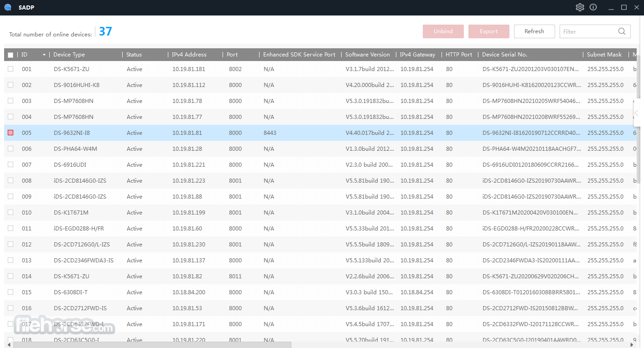
Task: Sort by Status column header
Action: point(134,55)
